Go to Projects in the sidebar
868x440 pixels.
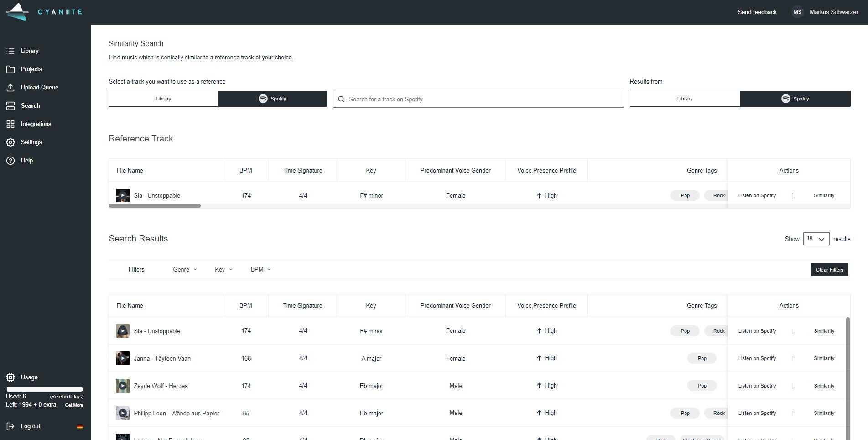[31, 69]
